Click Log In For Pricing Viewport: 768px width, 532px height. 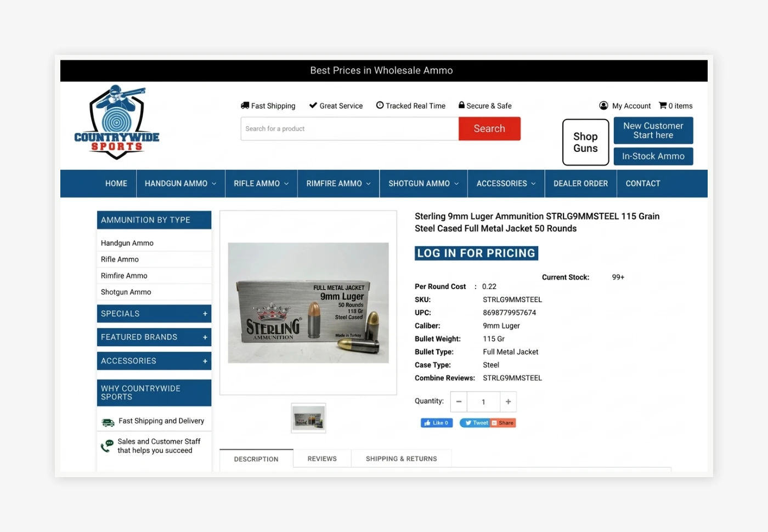[x=476, y=253]
